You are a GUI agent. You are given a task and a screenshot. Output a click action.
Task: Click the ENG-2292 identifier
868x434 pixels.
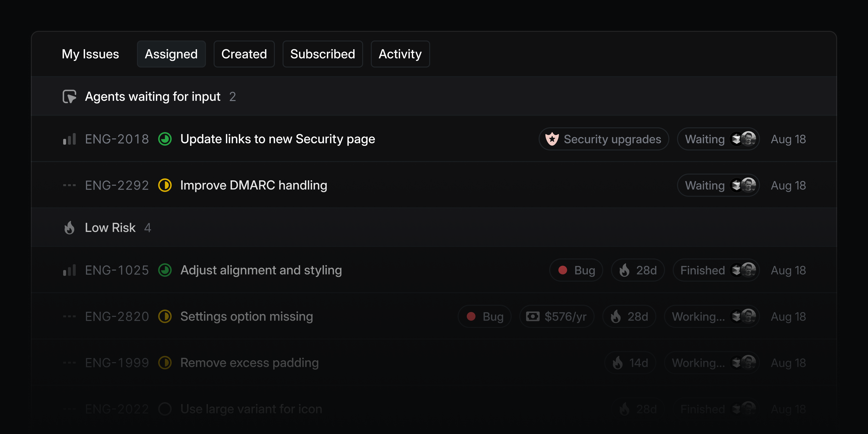coord(117,185)
